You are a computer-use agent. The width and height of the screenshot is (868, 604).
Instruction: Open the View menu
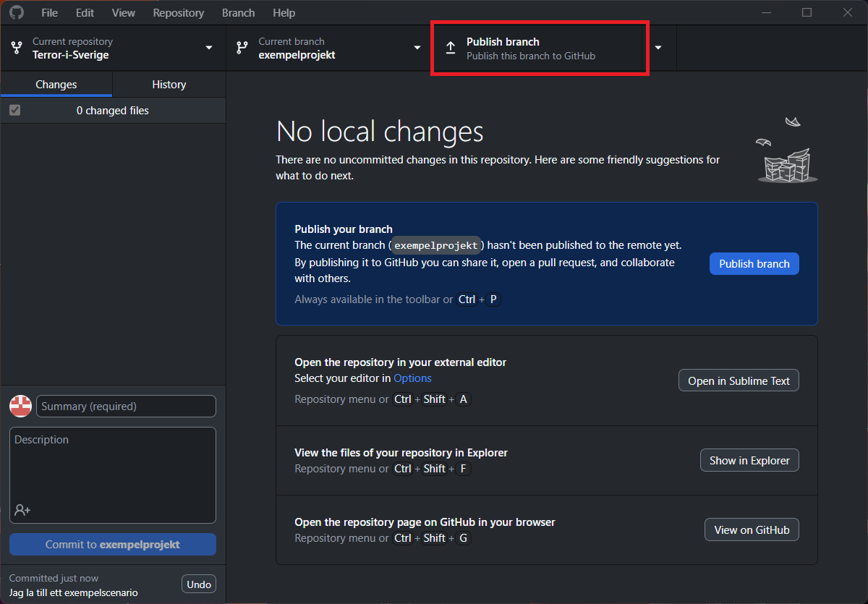coord(124,12)
